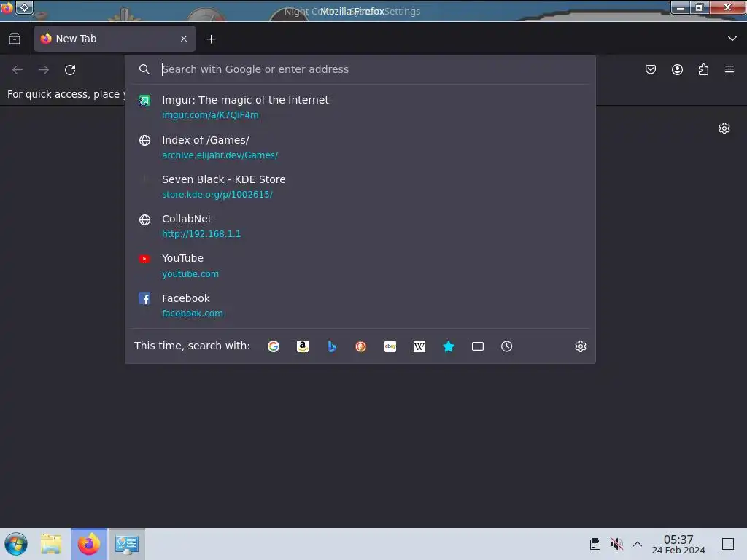This screenshot has width=747, height=560.
Task: Click the YouTube favicon in suggestions
Action: coord(144,259)
